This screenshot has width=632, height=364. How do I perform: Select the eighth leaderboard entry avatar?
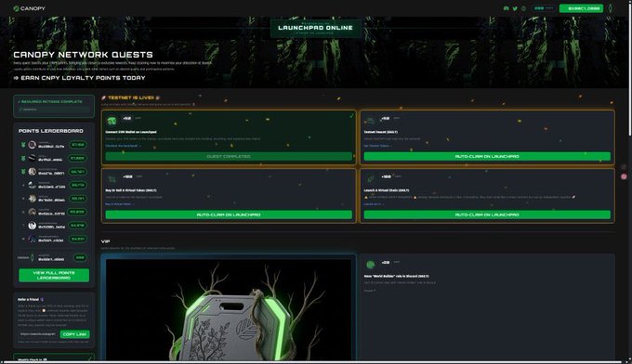(x=33, y=239)
